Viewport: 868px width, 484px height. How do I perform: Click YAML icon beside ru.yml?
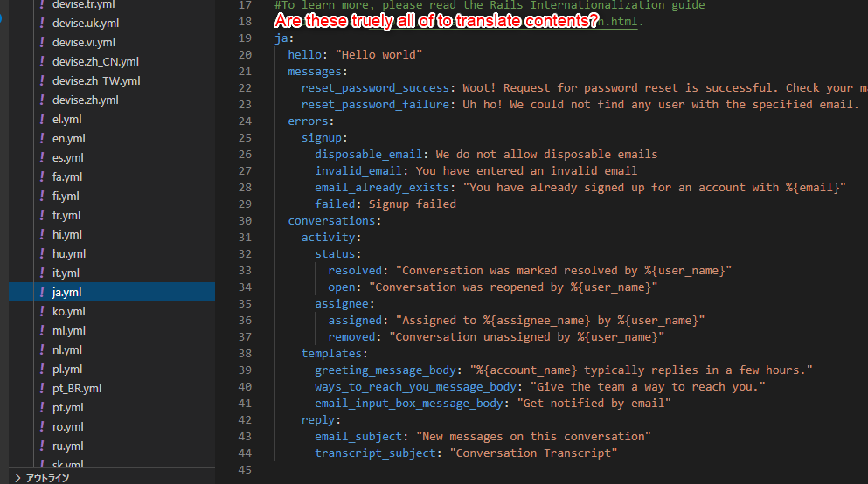(41, 446)
